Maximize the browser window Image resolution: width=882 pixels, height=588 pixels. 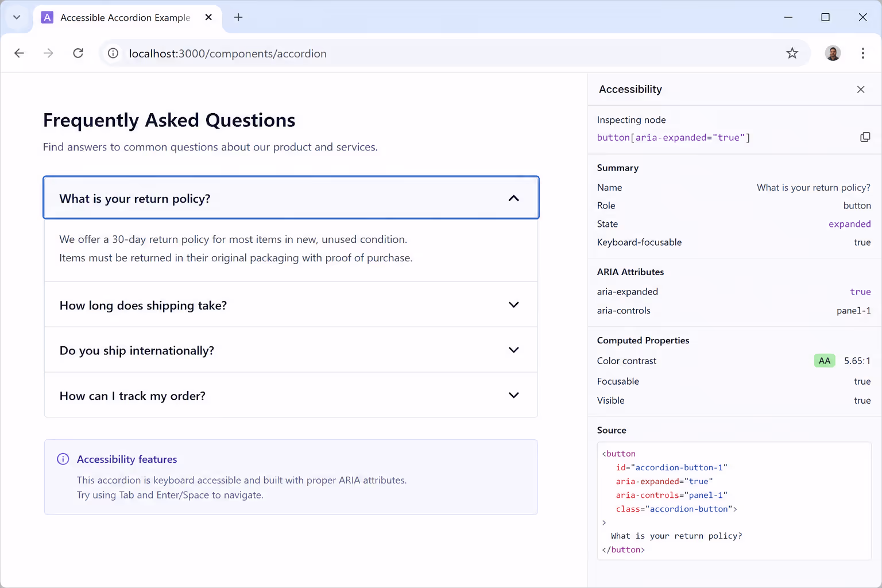(825, 17)
